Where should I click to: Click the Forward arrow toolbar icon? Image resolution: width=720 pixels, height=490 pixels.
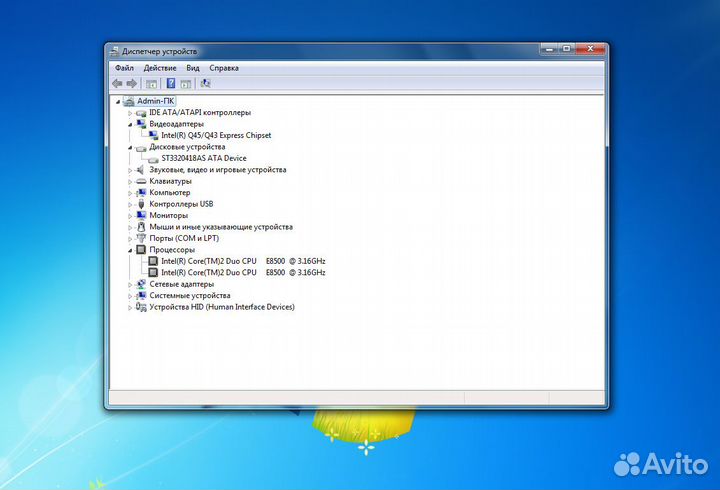click(x=132, y=84)
